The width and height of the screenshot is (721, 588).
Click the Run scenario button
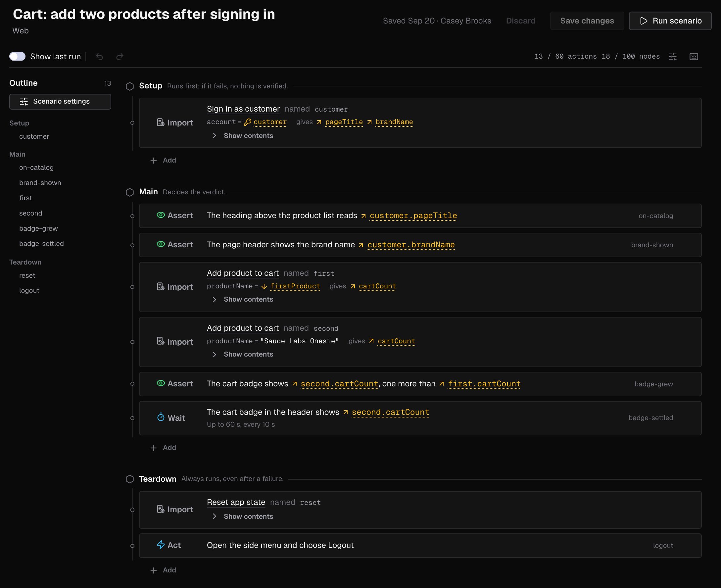point(670,21)
